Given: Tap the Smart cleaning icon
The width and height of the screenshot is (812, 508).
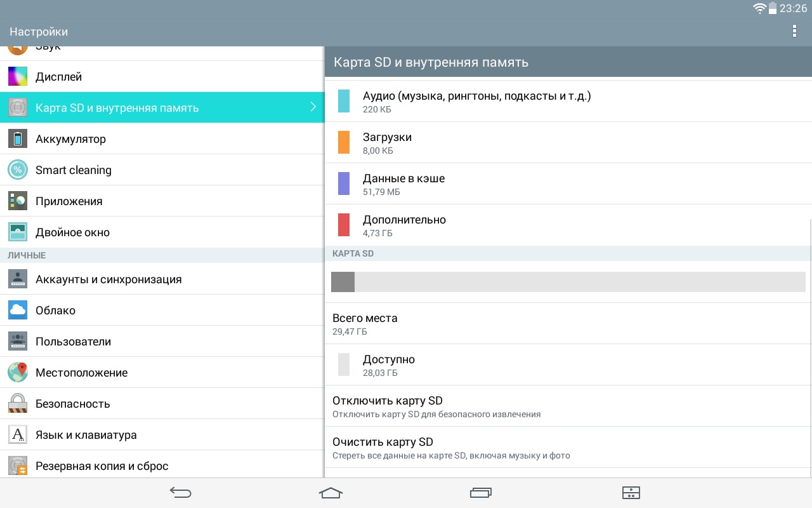Looking at the screenshot, I should tap(18, 170).
